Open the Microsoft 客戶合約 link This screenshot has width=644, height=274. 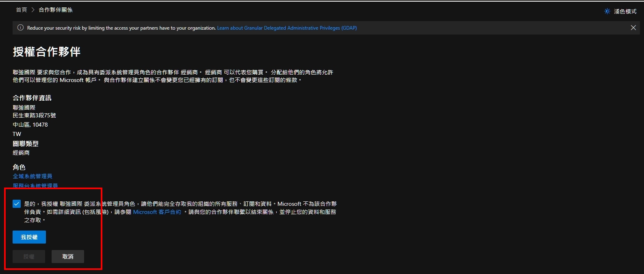[x=157, y=212]
